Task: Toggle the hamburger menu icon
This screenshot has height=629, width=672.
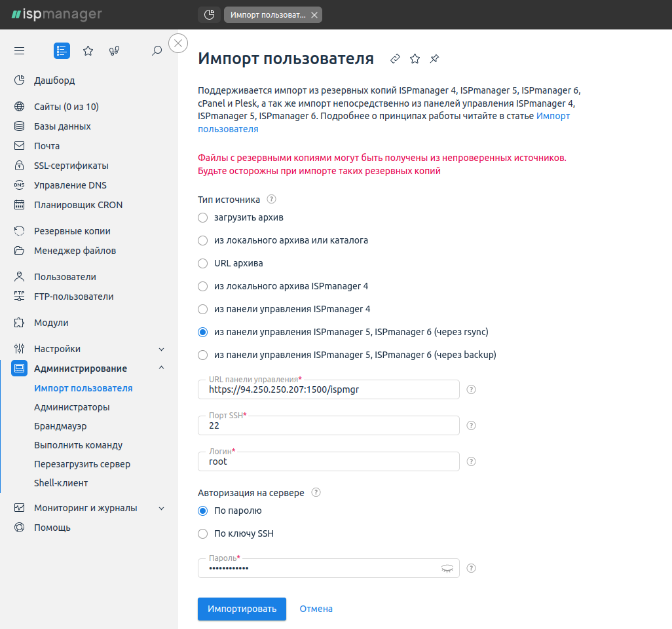Action: click(x=19, y=51)
